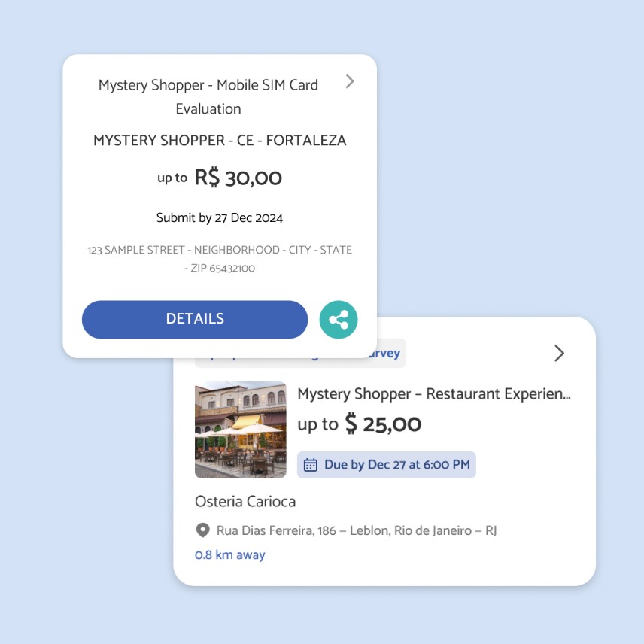The height and width of the screenshot is (644, 644).
Task: Select Submit by 27 Dec 2024 text
Action: click(x=220, y=217)
